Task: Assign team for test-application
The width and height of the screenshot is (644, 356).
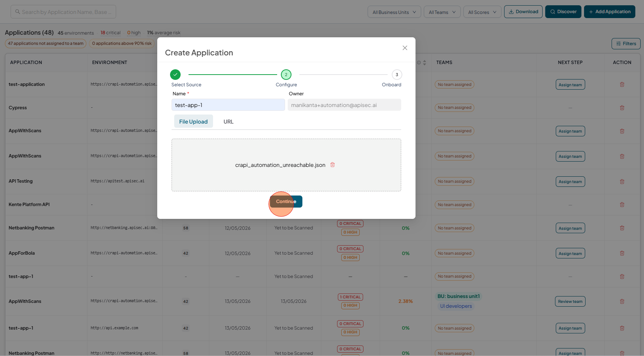Action: click(570, 84)
